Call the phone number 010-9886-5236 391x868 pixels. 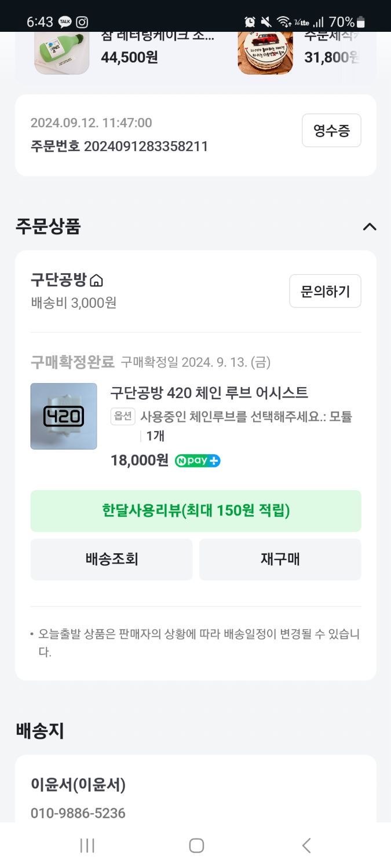(x=78, y=813)
